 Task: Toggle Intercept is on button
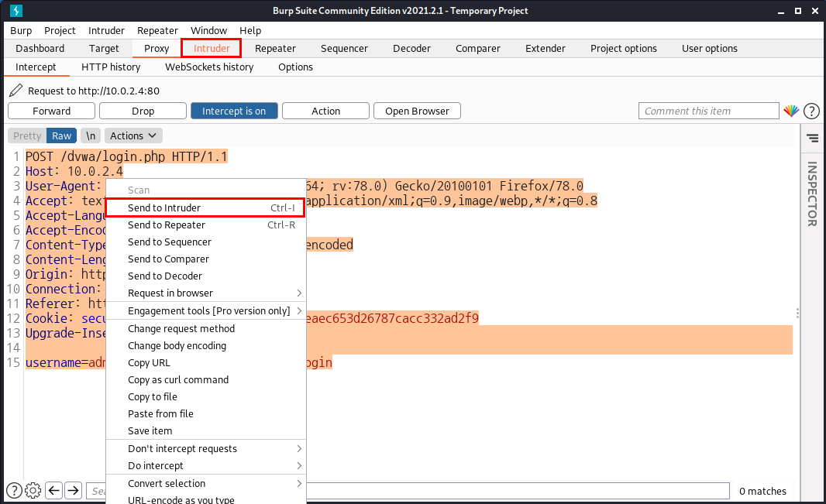[x=234, y=111]
